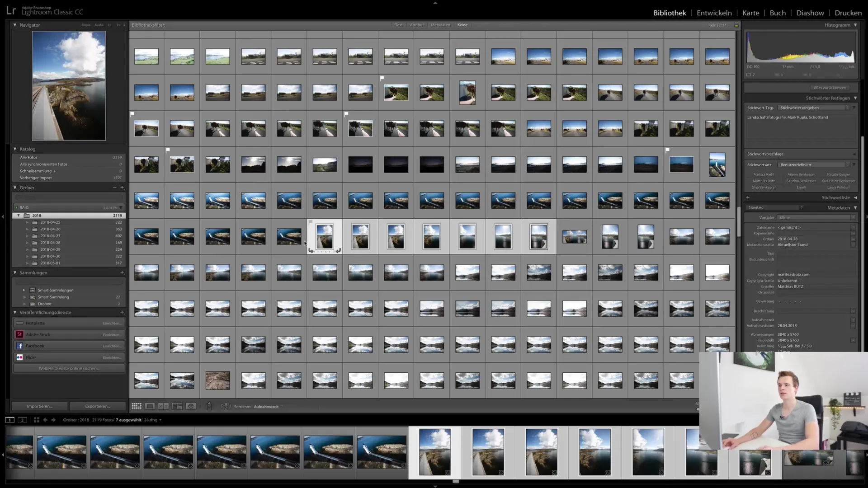Select the Painter spray can tool
The height and width of the screenshot is (488, 868).
point(209,406)
